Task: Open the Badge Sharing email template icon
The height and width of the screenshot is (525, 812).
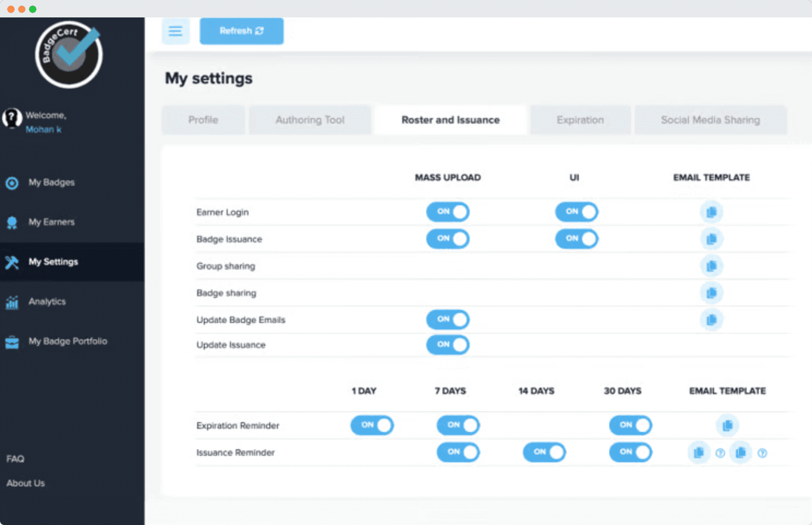Action: pos(711,292)
